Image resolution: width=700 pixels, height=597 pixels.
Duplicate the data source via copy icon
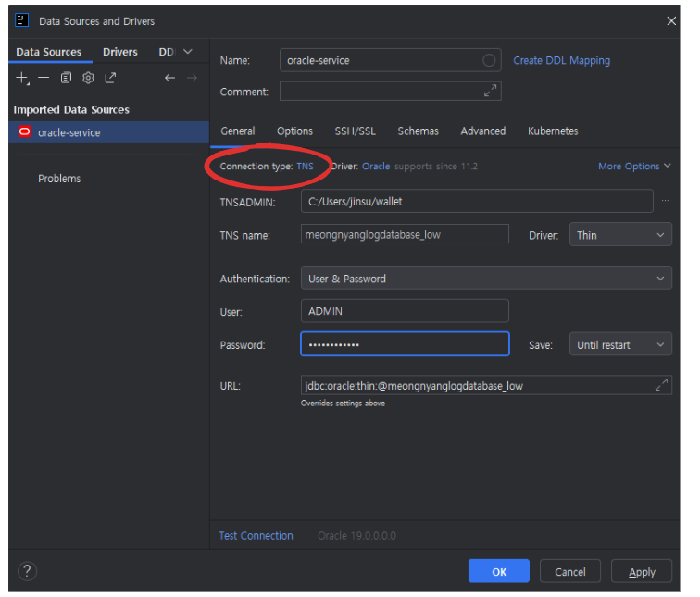click(x=66, y=78)
